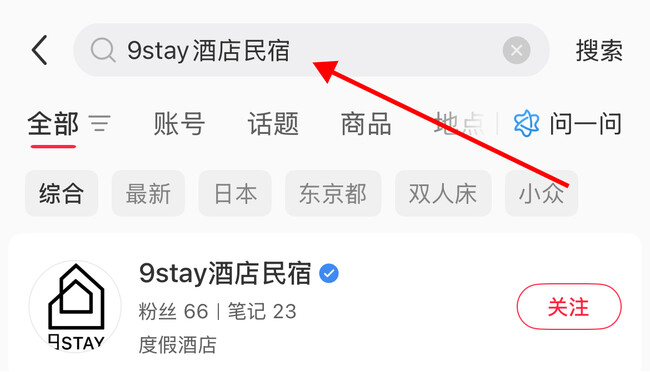Select the 全部 tab

tap(53, 124)
